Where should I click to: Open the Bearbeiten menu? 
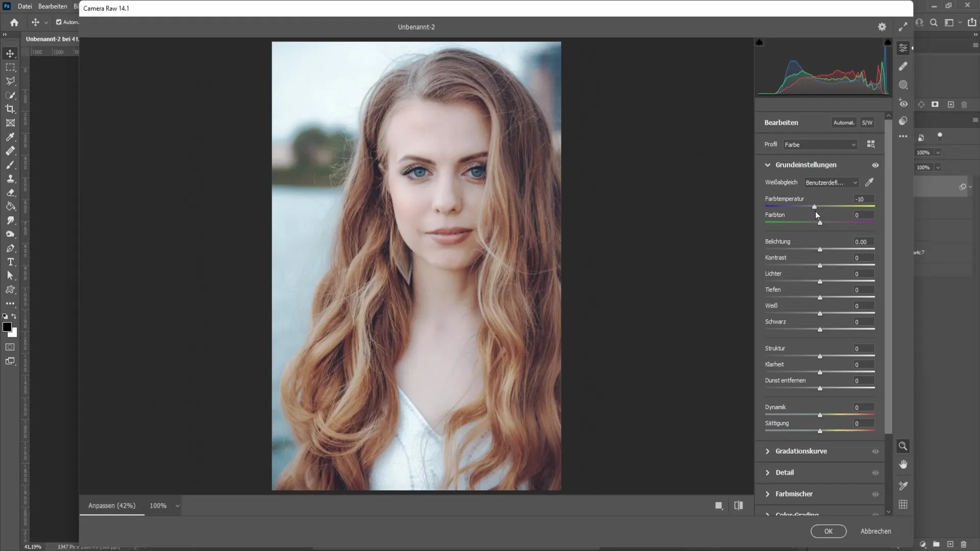53,6
